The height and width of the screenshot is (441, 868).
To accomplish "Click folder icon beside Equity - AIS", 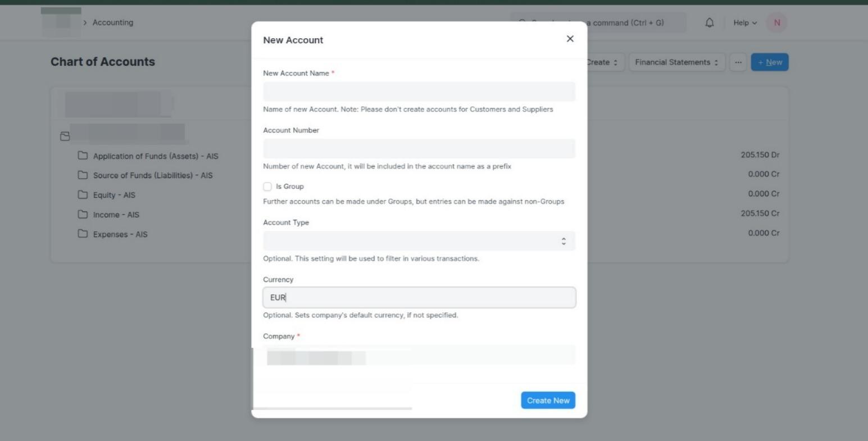I will (82, 195).
